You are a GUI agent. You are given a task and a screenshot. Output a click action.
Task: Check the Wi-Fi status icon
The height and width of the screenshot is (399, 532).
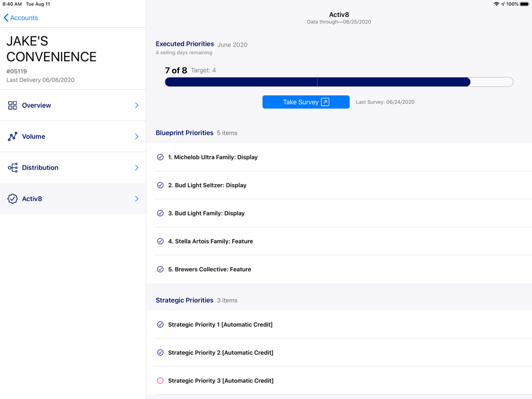click(496, 4)
